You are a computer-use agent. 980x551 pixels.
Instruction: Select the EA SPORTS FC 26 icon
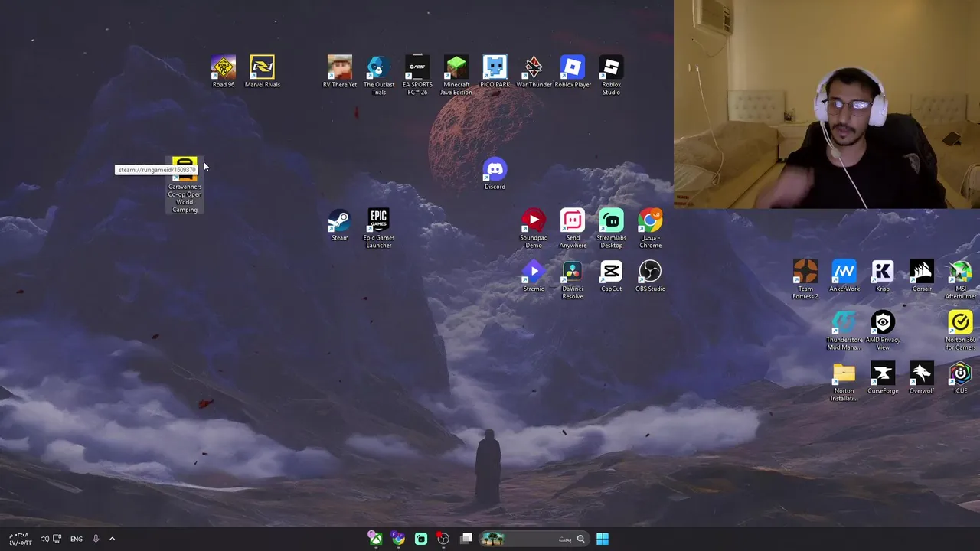(417, 75)
